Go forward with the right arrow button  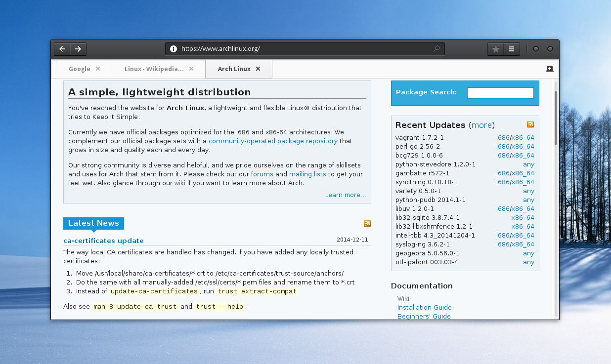coord(78,49)
